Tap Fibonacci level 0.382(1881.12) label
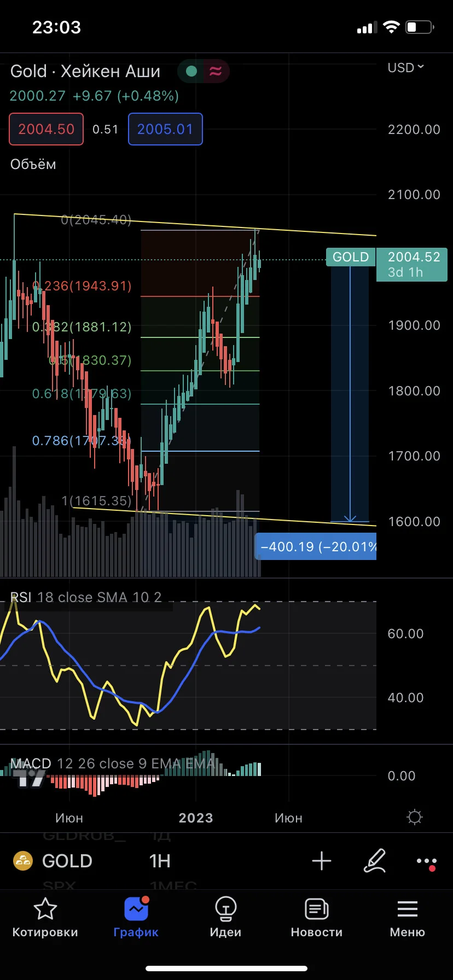The height and width of the screenshot is (980, 453). tap(82, 327)
